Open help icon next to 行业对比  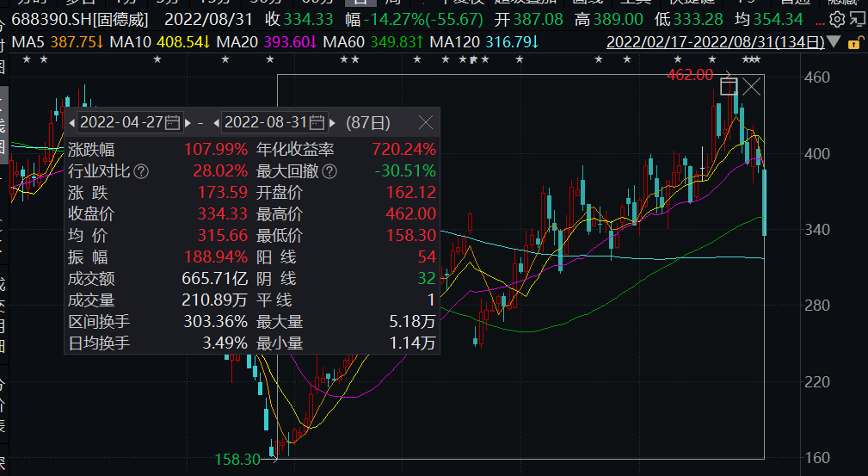coord(141,171)
